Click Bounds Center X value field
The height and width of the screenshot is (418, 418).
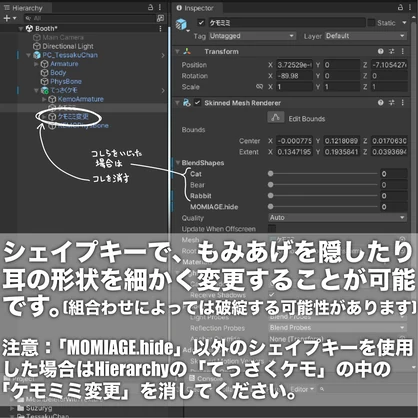(294, 141)
